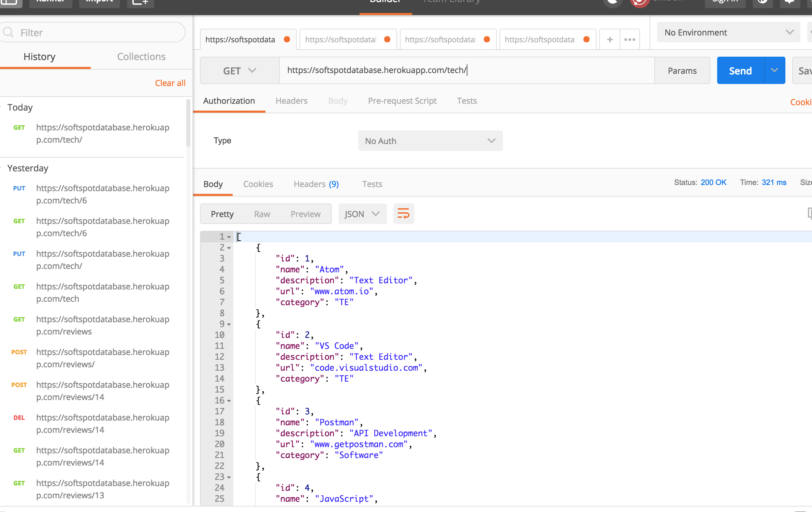Open the No Auth type dropdown
The image size is (812, 512).
[430, 141]
